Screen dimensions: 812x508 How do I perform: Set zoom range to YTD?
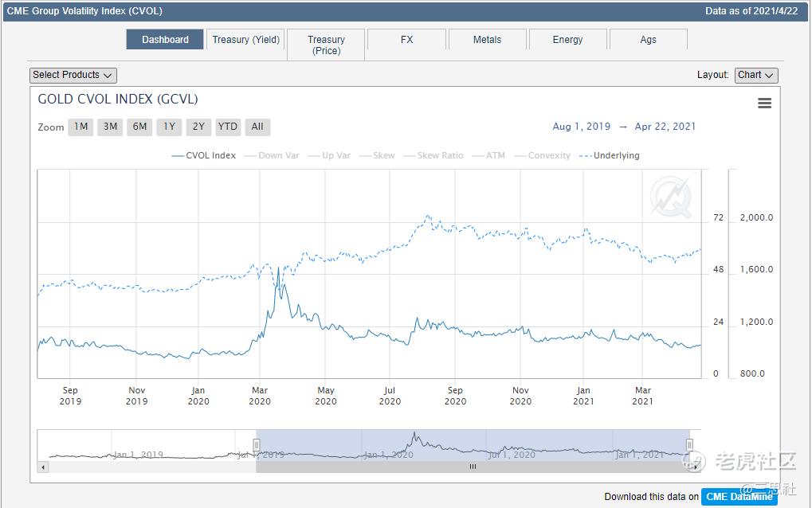point(228,127)
